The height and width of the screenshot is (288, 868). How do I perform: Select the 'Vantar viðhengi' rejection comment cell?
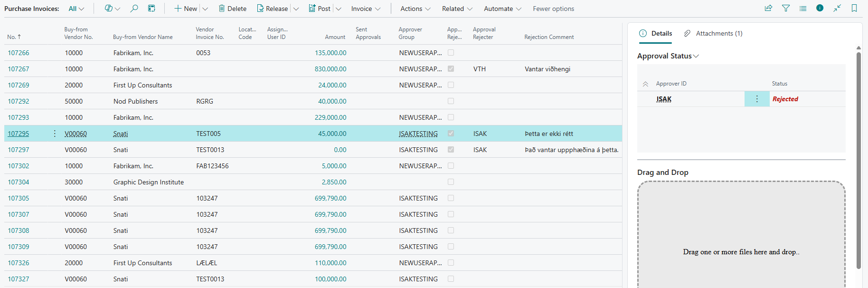click(x=547, y=69)
